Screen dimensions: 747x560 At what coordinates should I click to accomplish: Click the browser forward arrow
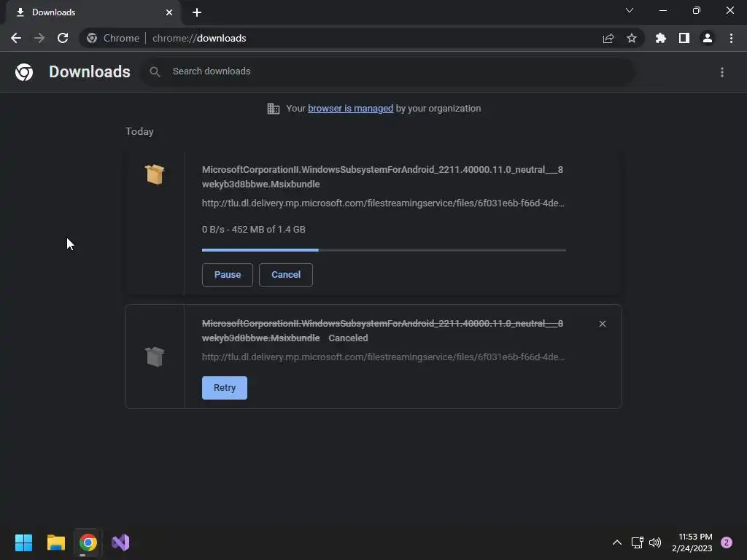[x=39, y=38]
